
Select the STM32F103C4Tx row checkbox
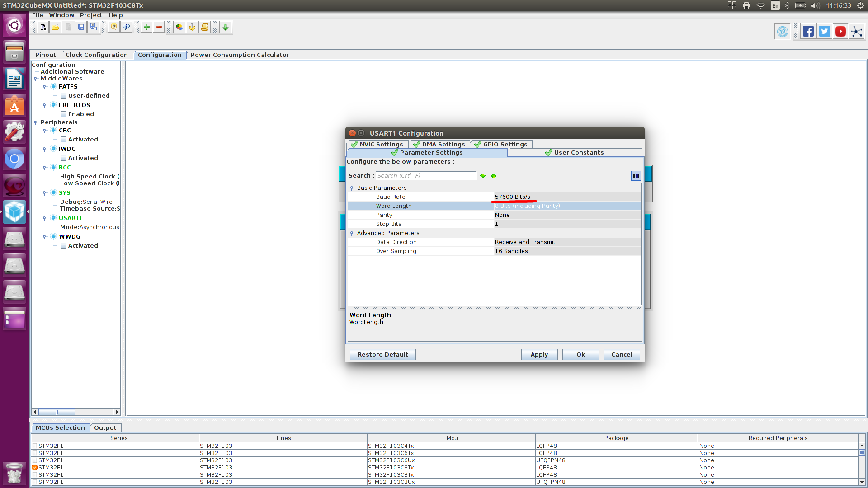click(x=34, y=446)
